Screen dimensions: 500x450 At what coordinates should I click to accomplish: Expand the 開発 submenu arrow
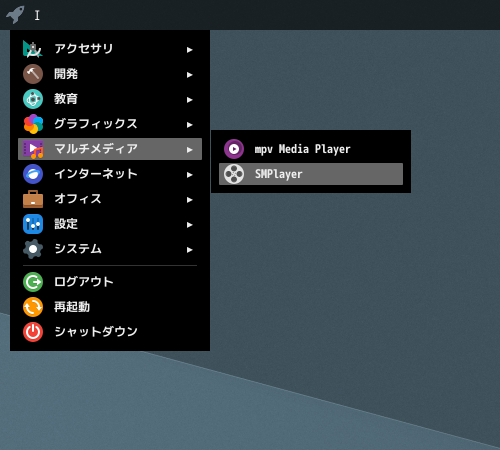tap(190, 75)
